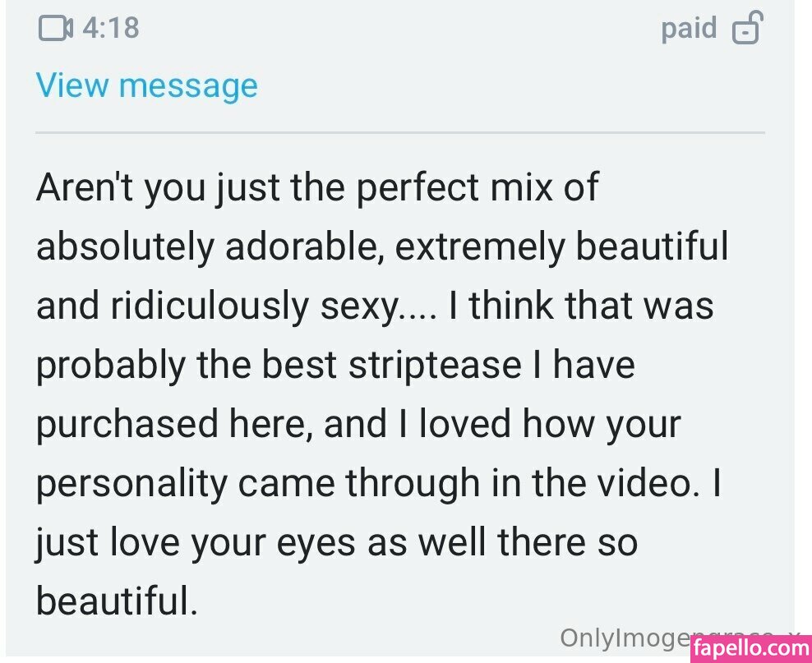Click the line "just love your eyes"
812x663 pixels.
pyautogui.click(x=337, y=543)
